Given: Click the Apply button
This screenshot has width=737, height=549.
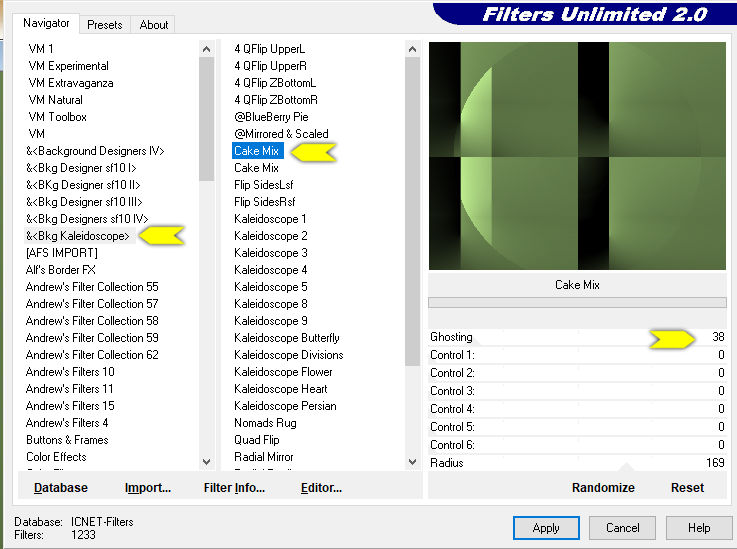Looking at the screenshot, I should 546,528.
